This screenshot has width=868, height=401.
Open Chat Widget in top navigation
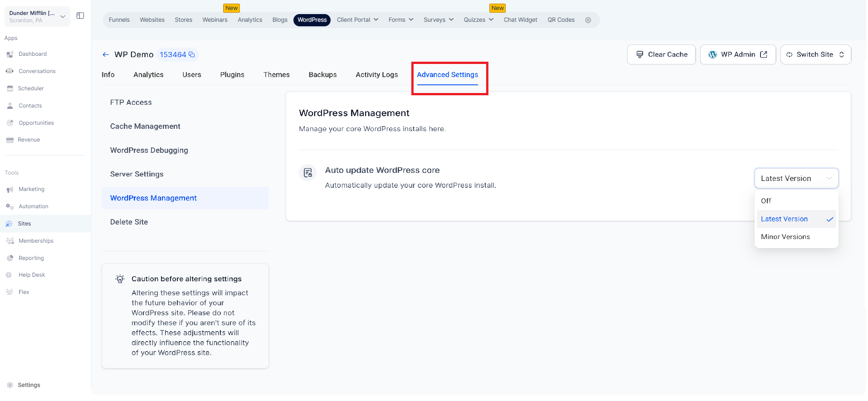[x=521, y=20]
